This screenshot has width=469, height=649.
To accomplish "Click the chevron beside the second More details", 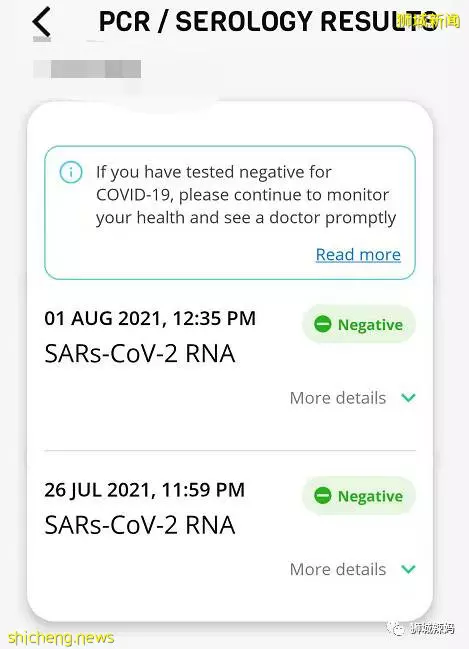I will tap(409, 569).
